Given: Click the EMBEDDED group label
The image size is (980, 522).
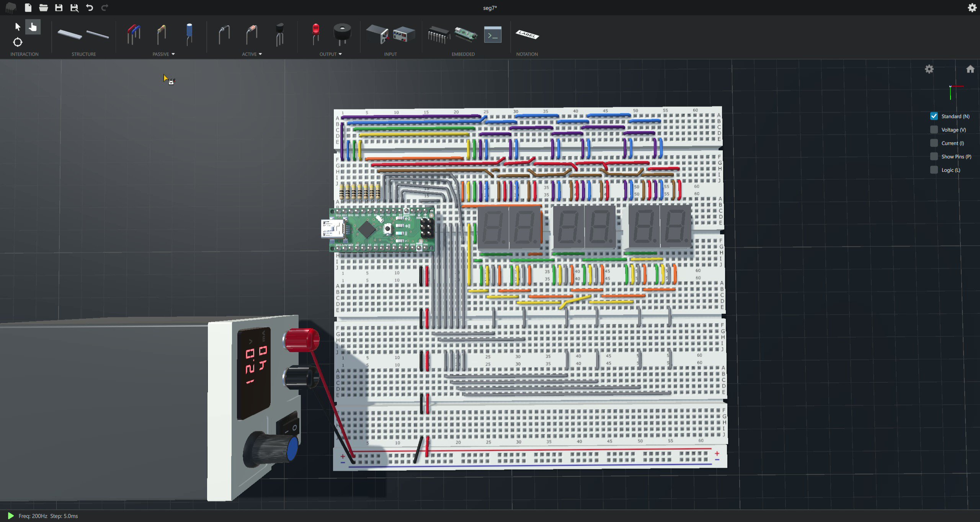Looking at the screenshot, I should coord(463,54).
